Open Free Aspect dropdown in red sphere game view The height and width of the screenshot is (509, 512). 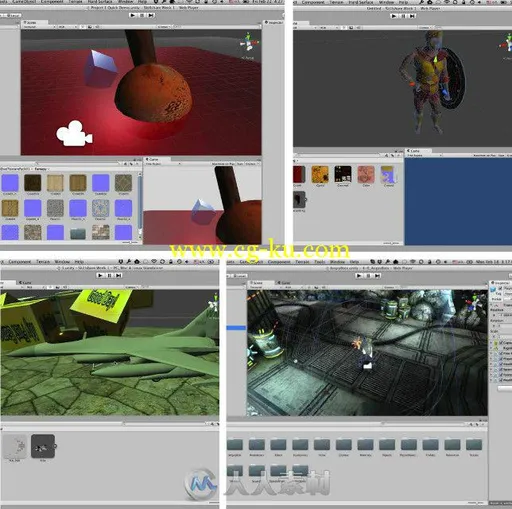163,164
